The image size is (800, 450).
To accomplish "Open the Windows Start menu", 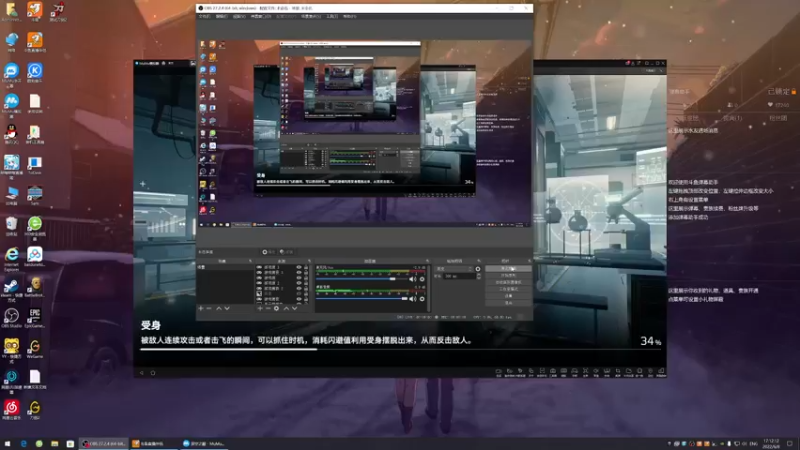I will click(x=7, y=444).
